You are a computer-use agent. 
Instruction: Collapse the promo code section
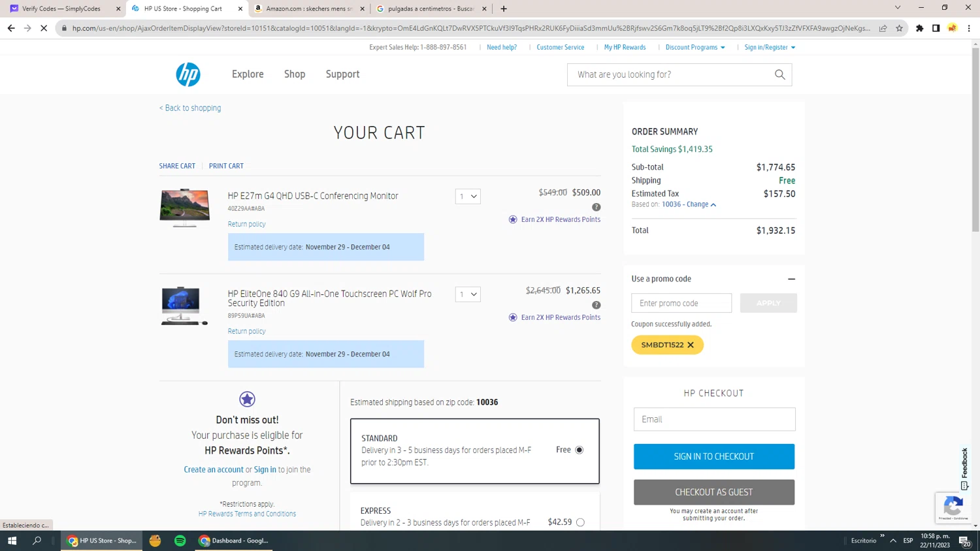791,279
